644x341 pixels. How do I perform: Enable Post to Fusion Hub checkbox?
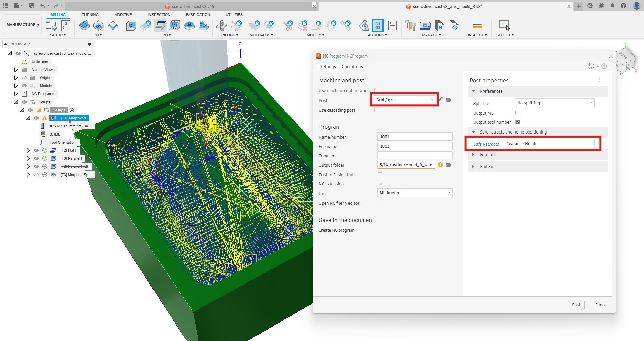click(380, 175)
